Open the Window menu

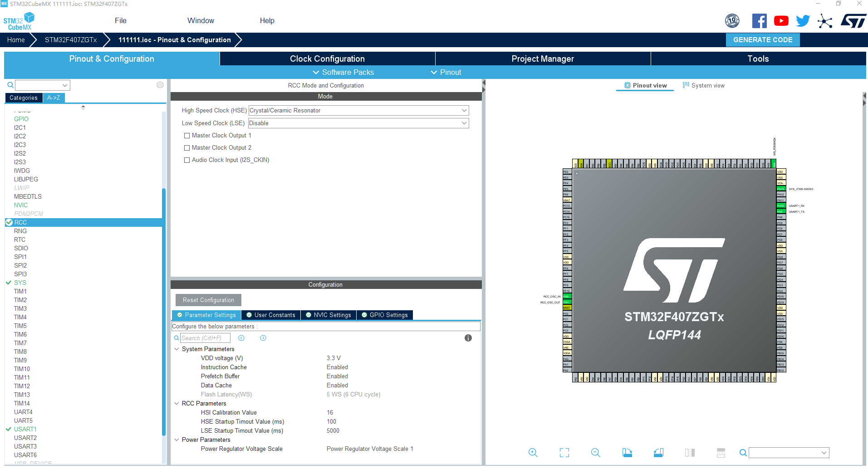[x=201, y=20]
